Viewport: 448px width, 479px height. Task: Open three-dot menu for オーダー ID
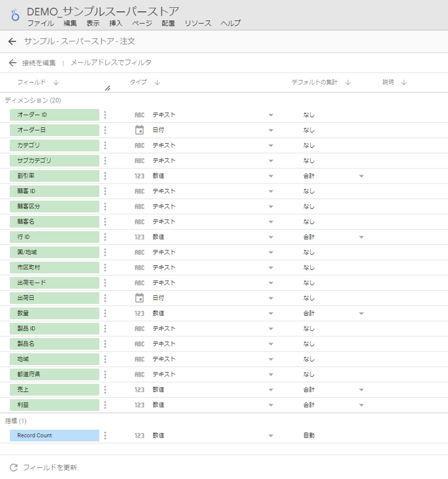105,115
